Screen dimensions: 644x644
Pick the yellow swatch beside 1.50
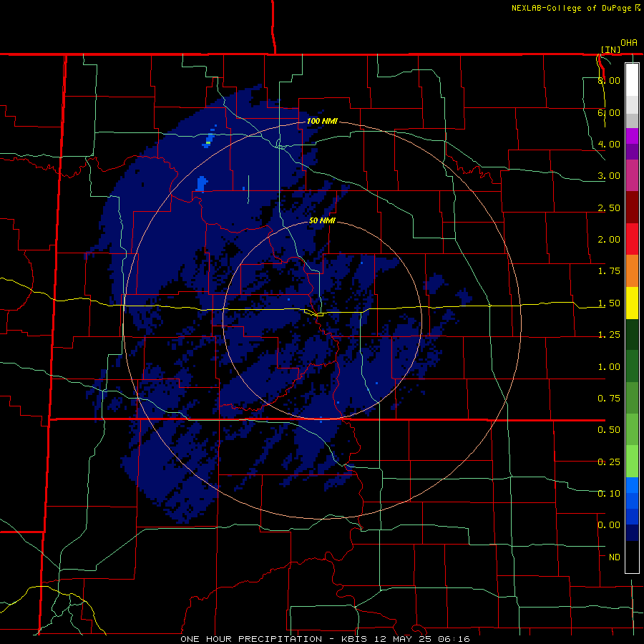632,303
